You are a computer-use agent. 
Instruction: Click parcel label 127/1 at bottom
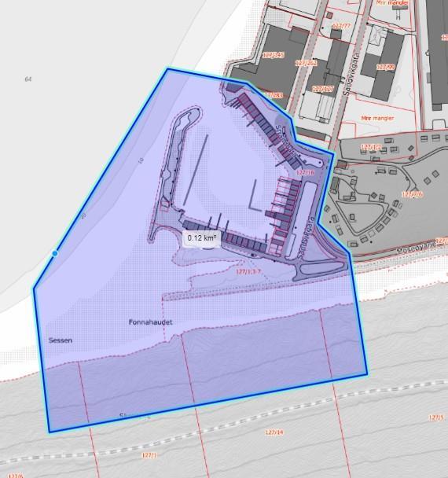click(149, 455)
